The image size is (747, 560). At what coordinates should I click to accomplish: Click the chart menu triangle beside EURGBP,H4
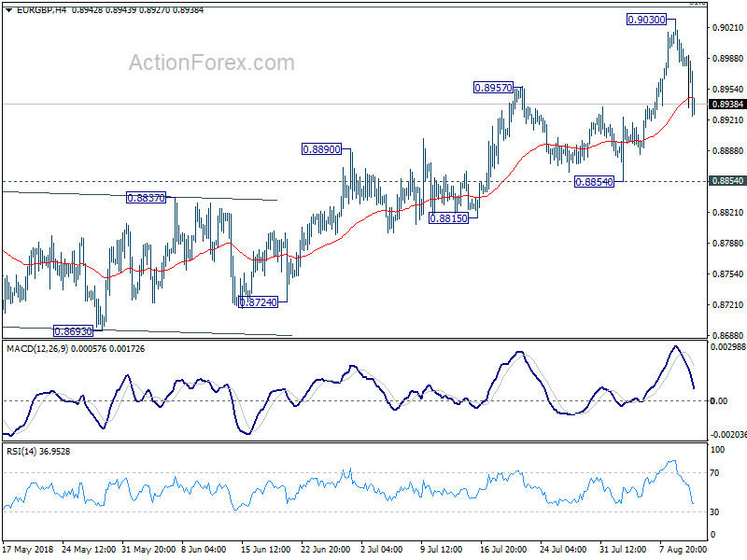pyautogui.click(x=9, y=10)
